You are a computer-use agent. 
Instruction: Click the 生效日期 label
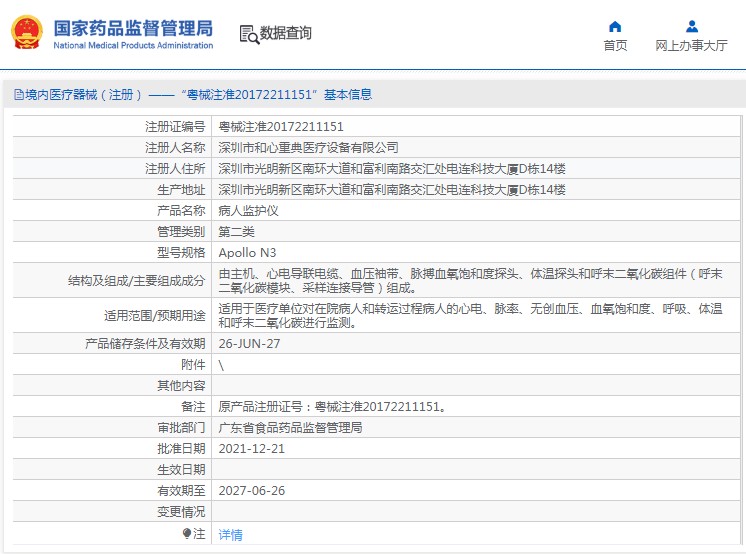pyautogui.click(x=181, y=469)
